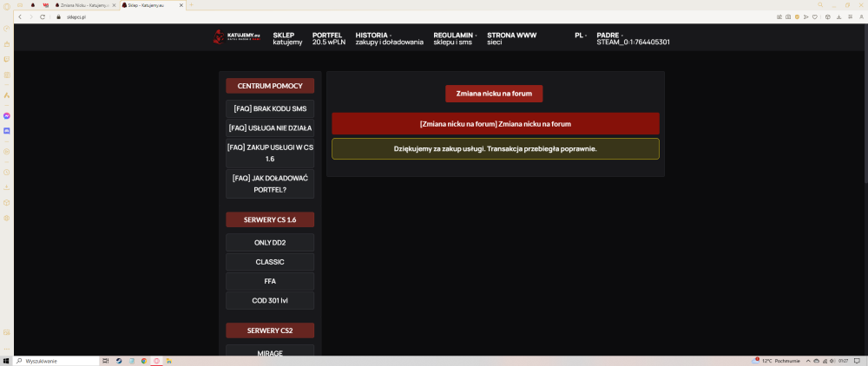The width and height of the screenshot is (868, 366).
Task: Select the CLASSIC server
Action: click(270, 262)
